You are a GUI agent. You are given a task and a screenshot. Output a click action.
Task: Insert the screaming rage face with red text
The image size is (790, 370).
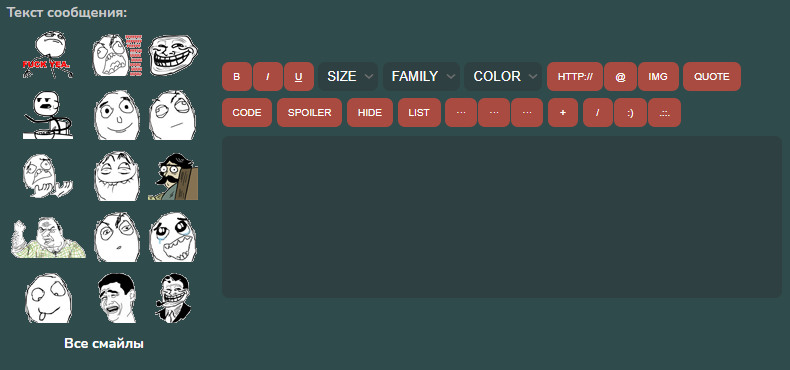click(117, 55)
